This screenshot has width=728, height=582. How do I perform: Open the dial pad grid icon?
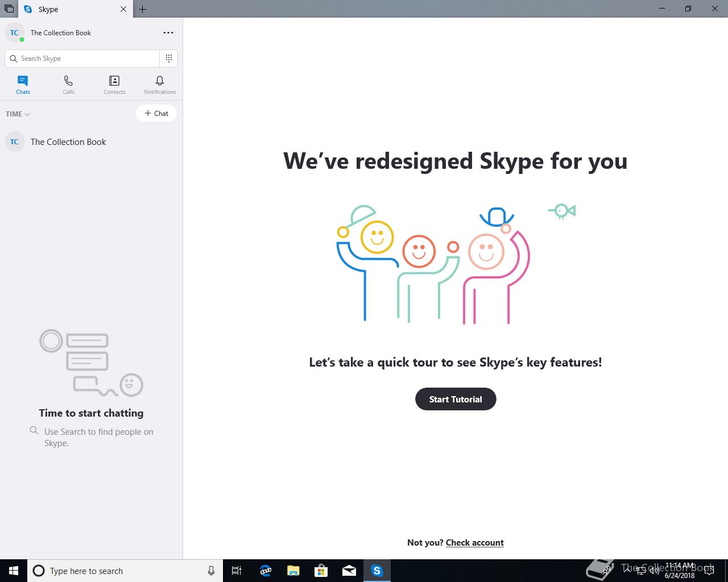tap(169, 59)
